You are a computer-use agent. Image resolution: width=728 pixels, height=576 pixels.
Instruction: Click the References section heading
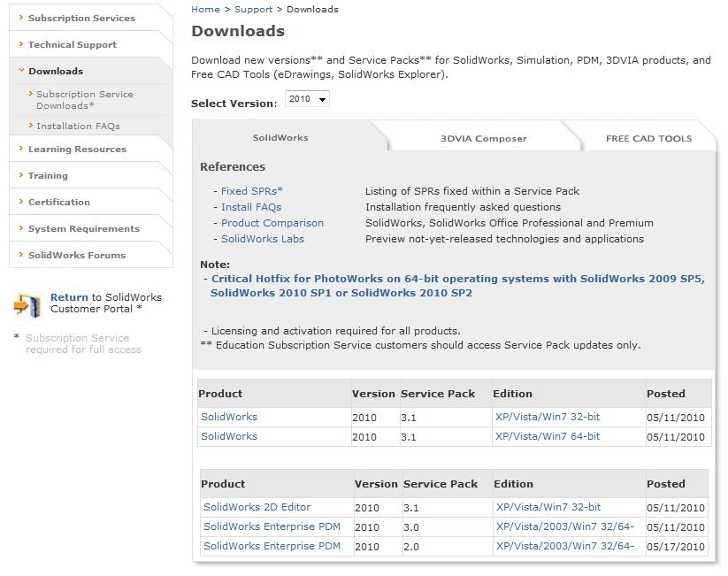click(x=233, y=166)
